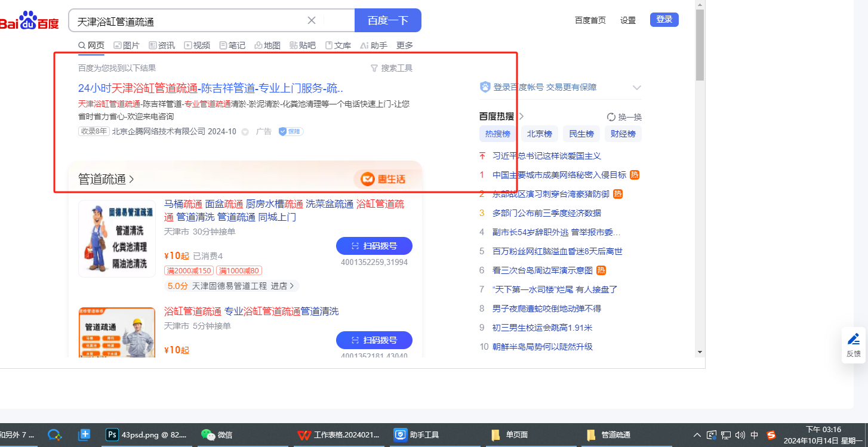868x447 pixels.
Task: Click the 换一换 refresh icon
Action: click(611, 117)
